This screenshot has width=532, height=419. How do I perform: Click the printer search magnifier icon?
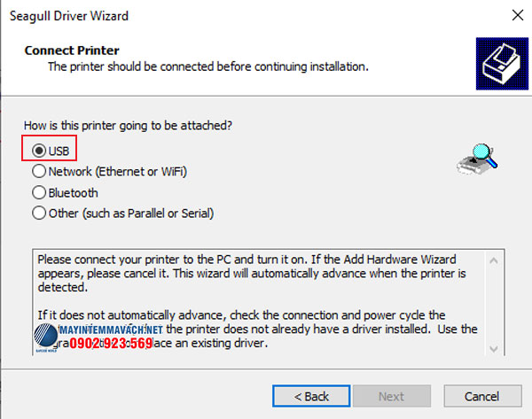coord(477,157)
